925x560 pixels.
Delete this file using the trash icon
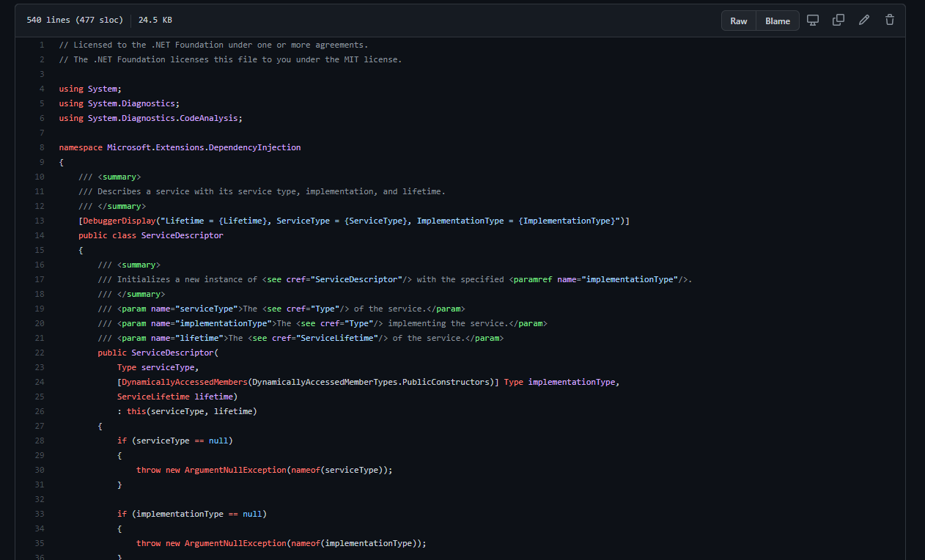pyautogui.click(x=889, y=20)
